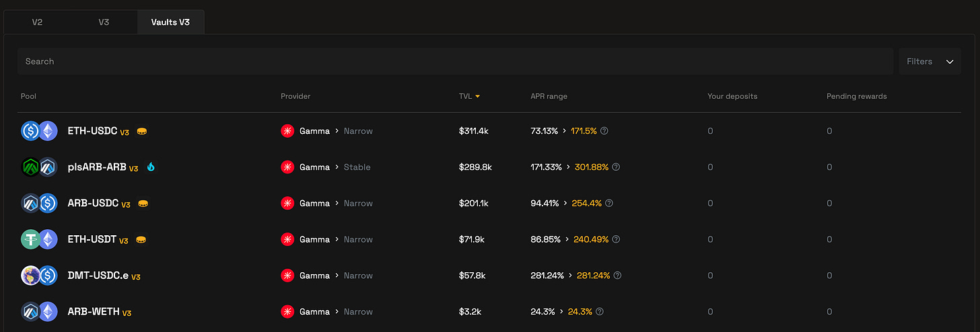Image resolution: width=980 pixels, height=332 pixels.
Task: Open APR info icon for ETH-USDC
Action: tap(604, 131)
